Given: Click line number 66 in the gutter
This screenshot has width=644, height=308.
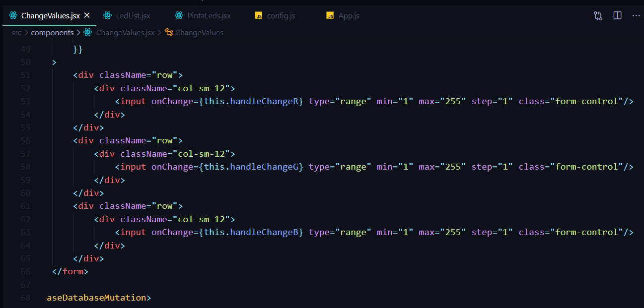Looking at the screenshot, I should click(x=26, y=271).
